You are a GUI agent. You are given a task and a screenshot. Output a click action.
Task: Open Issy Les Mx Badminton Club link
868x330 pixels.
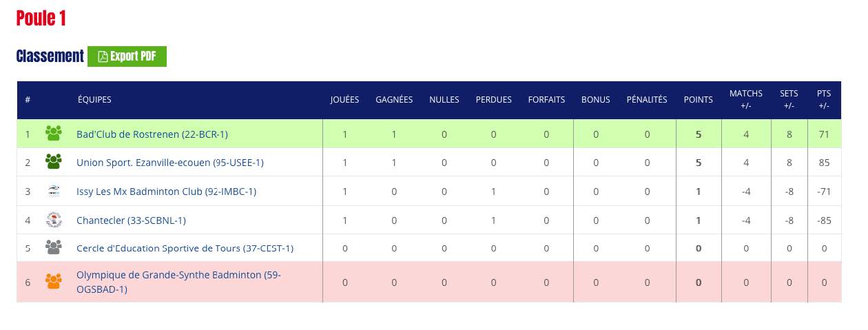coord(166,192)
